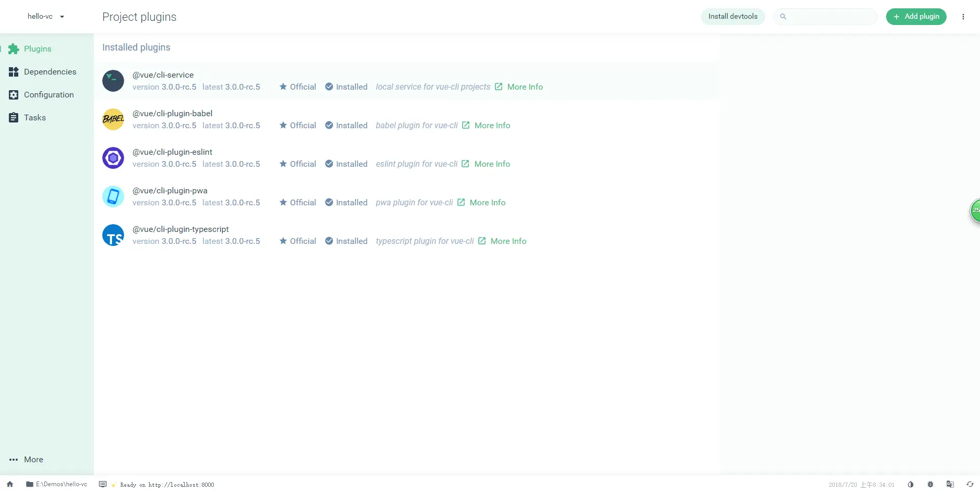The height and width of the screenshot is (493, 980).
Task: Click the PWA plugin logo
Action: click(x=113, y=196)
